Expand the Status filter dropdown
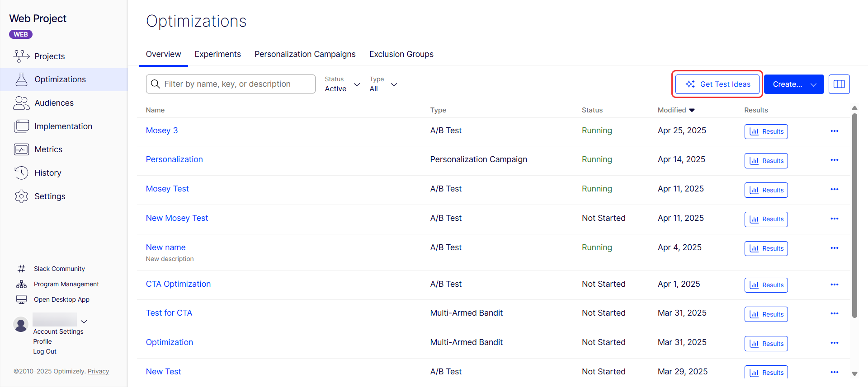868x387 pixels. (x=342, y=84)
